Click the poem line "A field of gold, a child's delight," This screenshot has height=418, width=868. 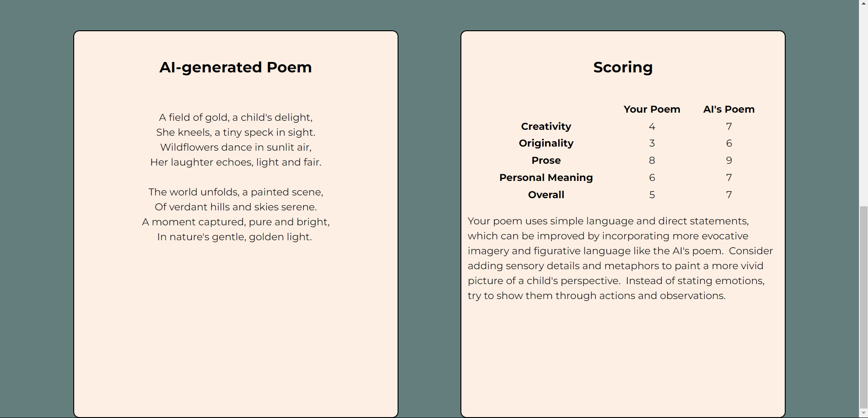[236, 118]
